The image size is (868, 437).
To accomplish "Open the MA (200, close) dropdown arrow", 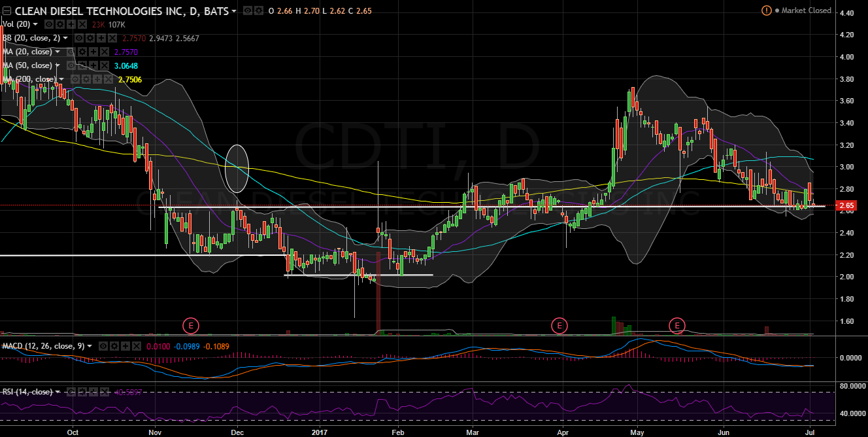I will pyautogui.click(x=62, y=79).
